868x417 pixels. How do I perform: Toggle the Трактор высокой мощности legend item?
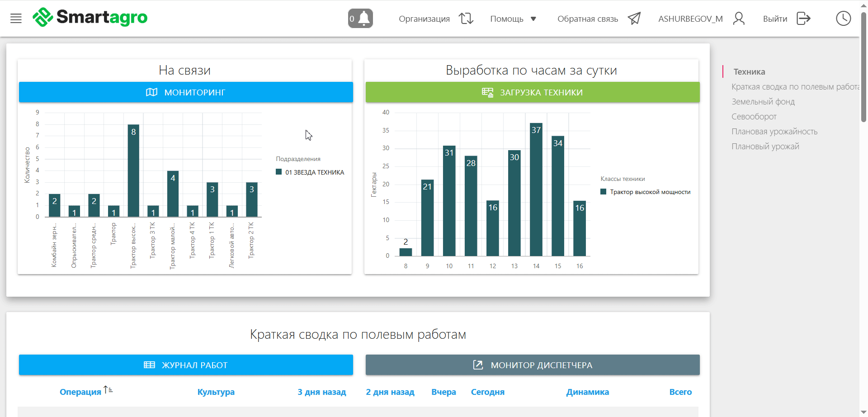(645, 192)
